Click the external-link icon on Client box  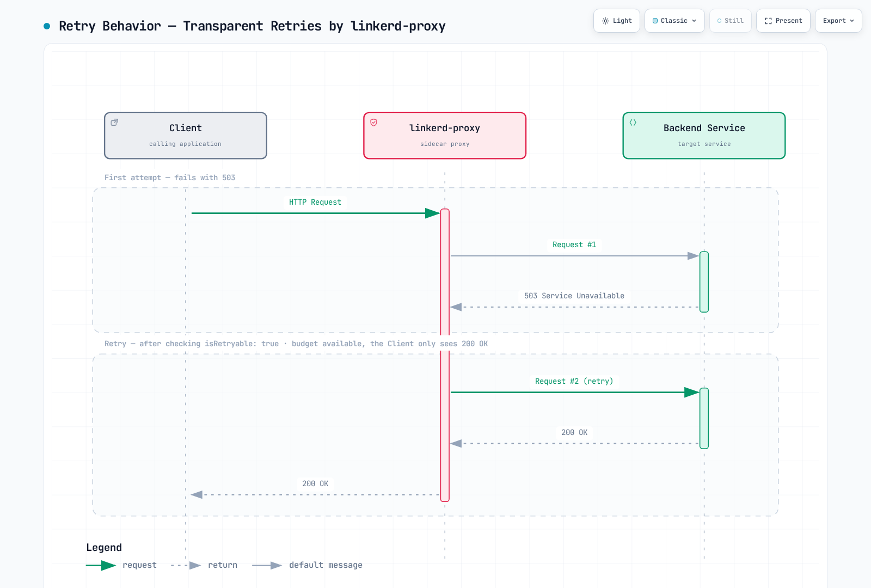tap(114, 122)
